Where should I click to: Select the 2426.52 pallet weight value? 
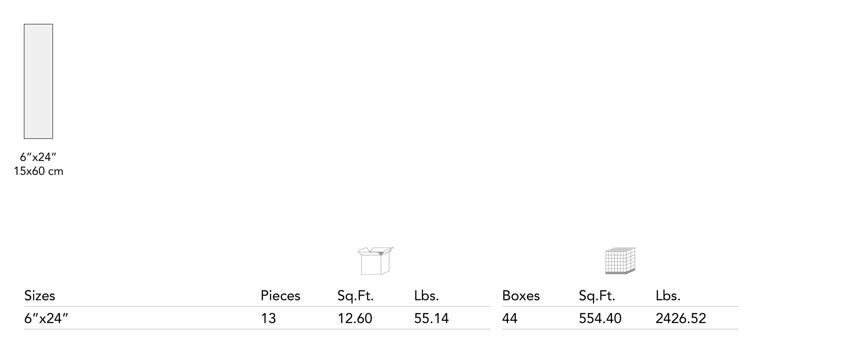(x=680, y=318)
